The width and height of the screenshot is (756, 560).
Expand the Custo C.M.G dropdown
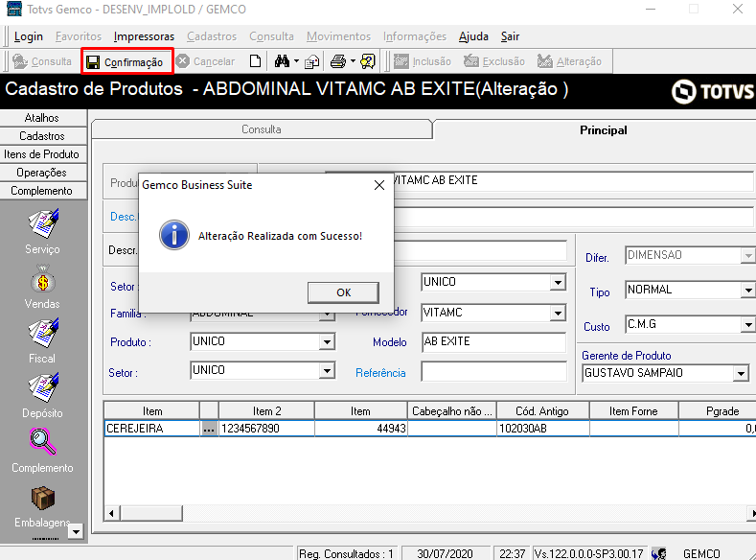point(747,325)
